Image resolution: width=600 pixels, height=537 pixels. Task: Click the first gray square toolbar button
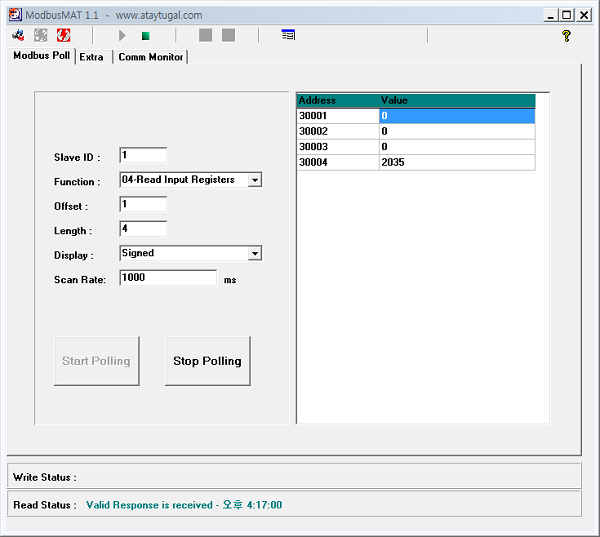205,35
